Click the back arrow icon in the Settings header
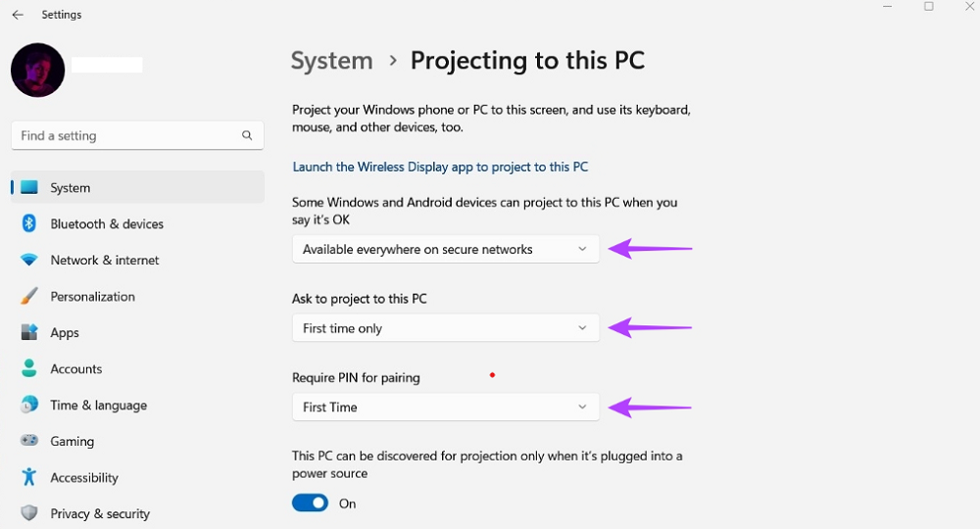The height and width of the screenshot is (529, 980). click(18, 15)
